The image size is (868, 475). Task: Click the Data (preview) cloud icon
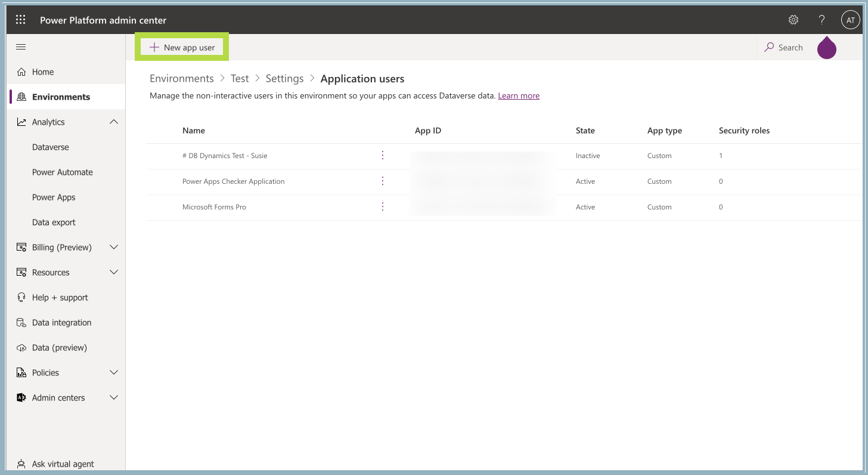21,347
